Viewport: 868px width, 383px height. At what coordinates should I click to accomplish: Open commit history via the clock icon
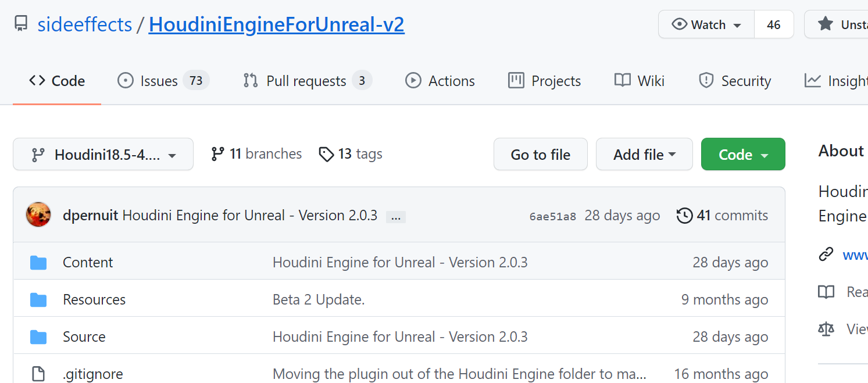(x=684, y=215)
